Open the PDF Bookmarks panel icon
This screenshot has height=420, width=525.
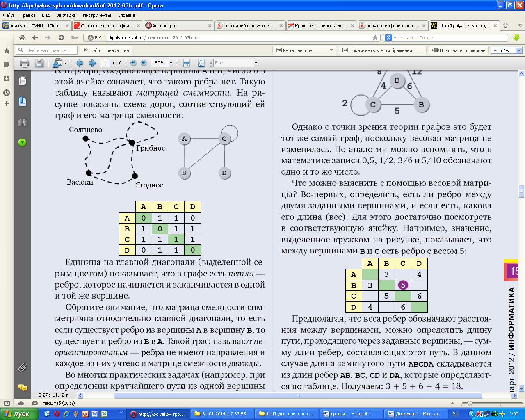point(23,102)
